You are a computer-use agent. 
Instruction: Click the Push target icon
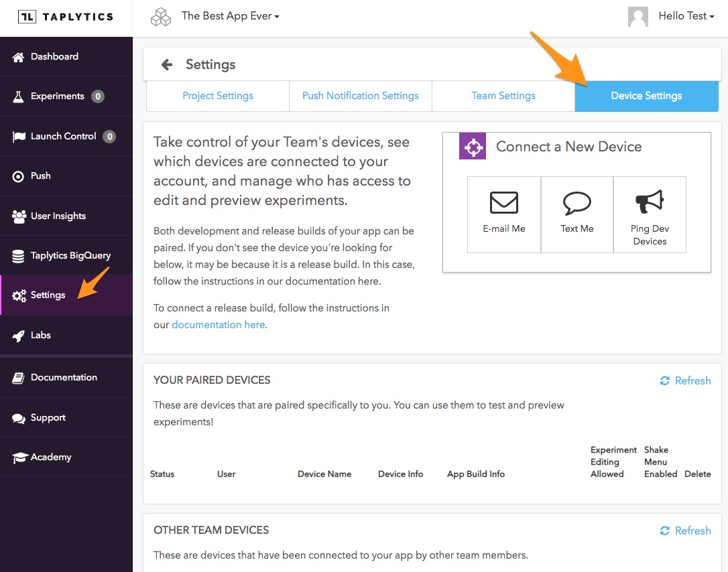coord(18,176)
